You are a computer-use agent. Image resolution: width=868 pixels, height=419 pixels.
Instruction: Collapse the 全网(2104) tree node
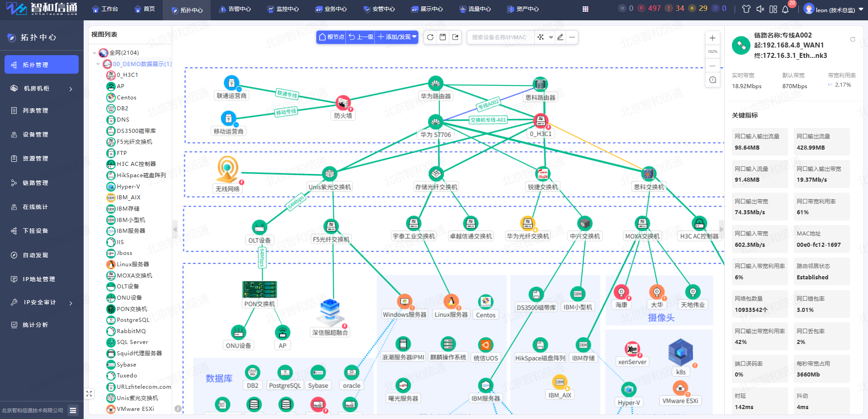[x=94, y=53]
